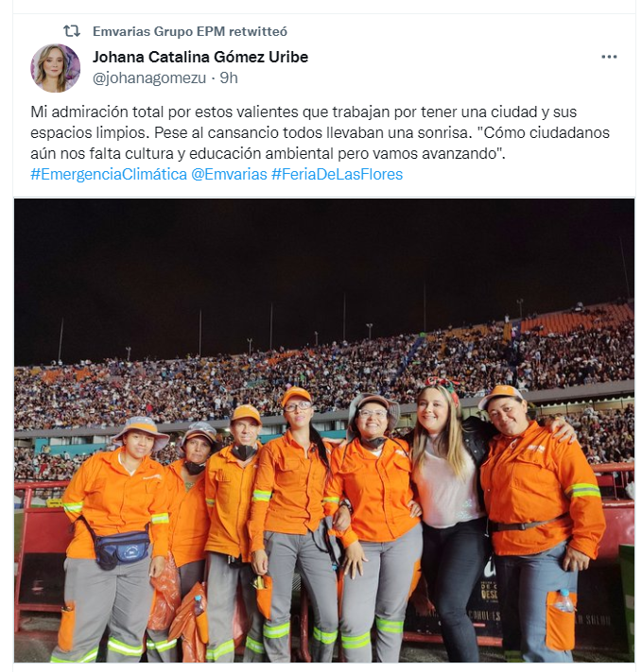
Task: Open the stadium workers photo
Action: (x=324, y=430)
